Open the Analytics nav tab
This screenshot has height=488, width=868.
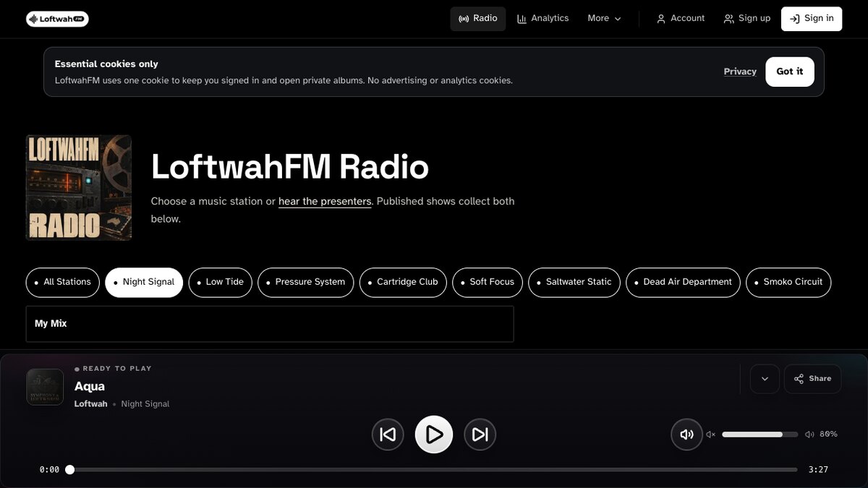(543, 19)
